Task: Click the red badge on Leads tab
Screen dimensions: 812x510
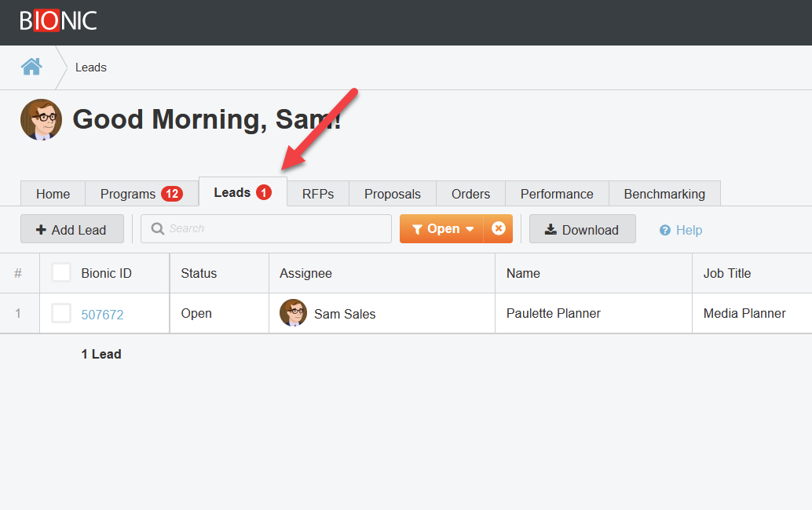Action: click(x=263, y=193)
